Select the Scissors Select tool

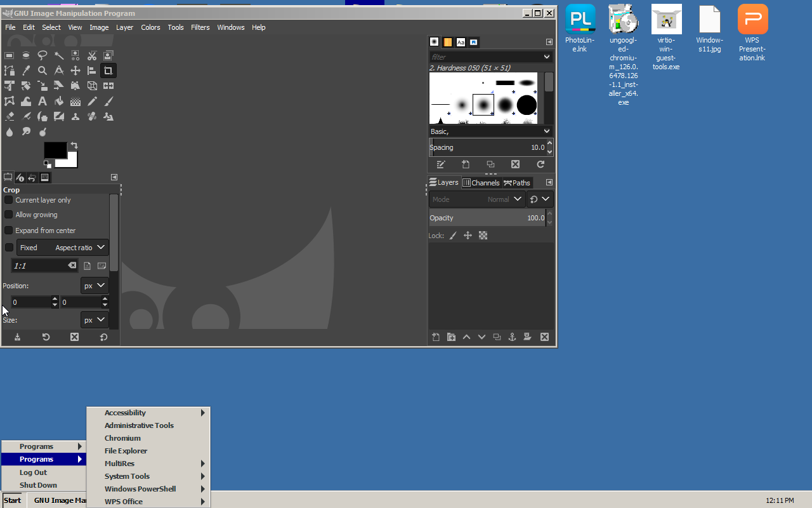(92, 55)
